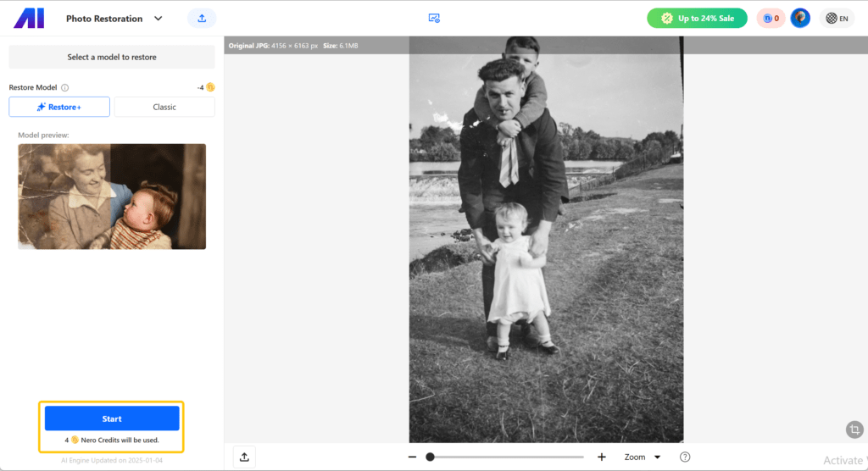Click the zoom out minus icon

pos(412,457)
